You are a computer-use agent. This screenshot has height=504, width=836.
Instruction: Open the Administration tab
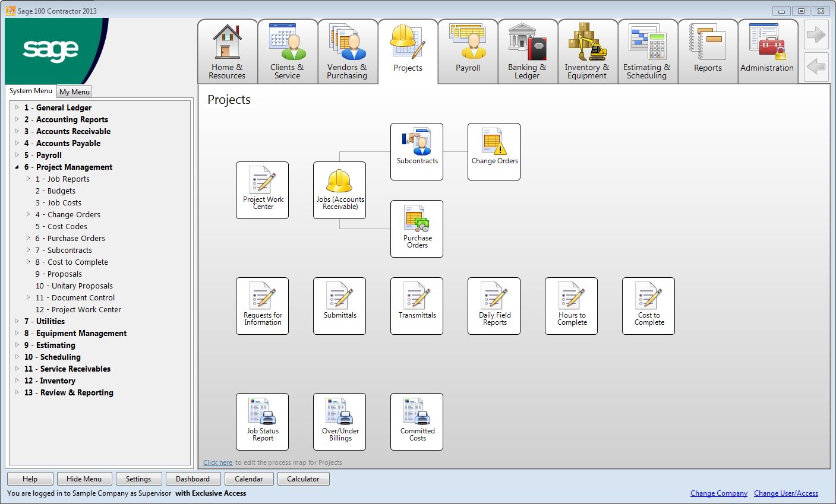[x=768, y=52]
